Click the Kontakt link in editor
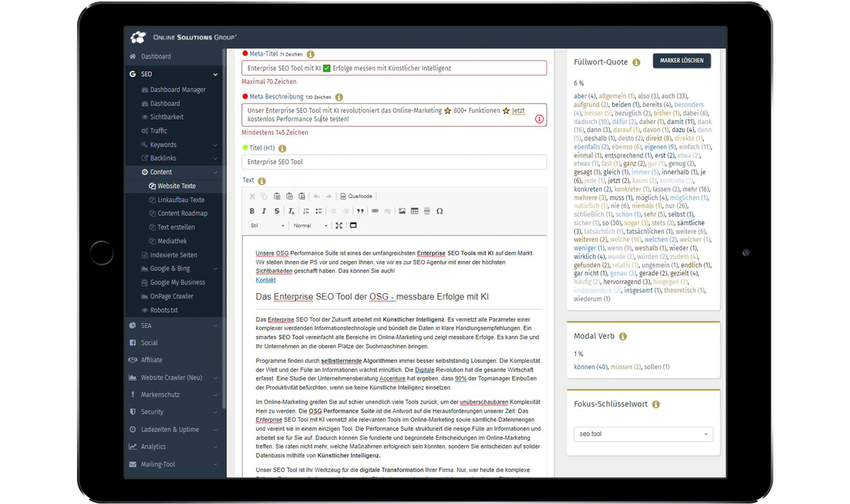This screenshot has height=504, width=850. coord(266,280)
